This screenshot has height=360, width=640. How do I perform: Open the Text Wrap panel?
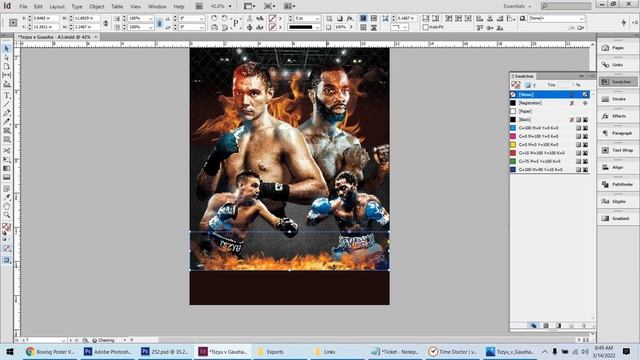click(x=618, y=150)
